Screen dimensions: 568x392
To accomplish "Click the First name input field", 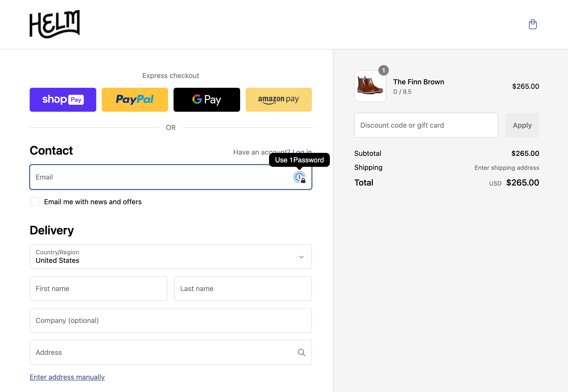I will click(x=98, y=288).
